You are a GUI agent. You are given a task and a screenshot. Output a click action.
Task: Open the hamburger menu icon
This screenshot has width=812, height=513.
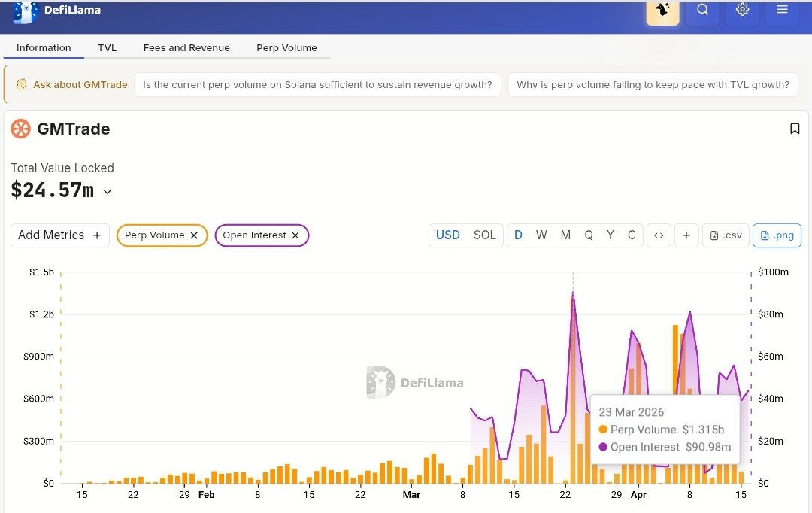(x=782, y=10)
